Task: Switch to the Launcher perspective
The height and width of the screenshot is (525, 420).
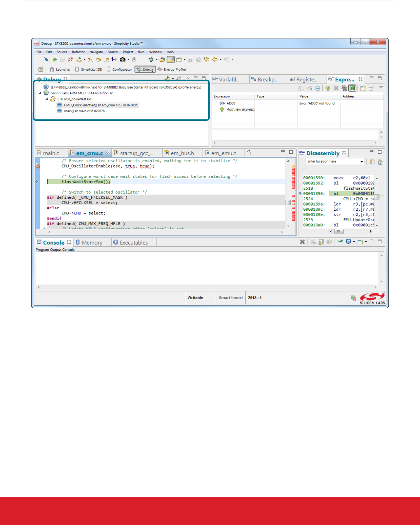Action: [60, 69]
